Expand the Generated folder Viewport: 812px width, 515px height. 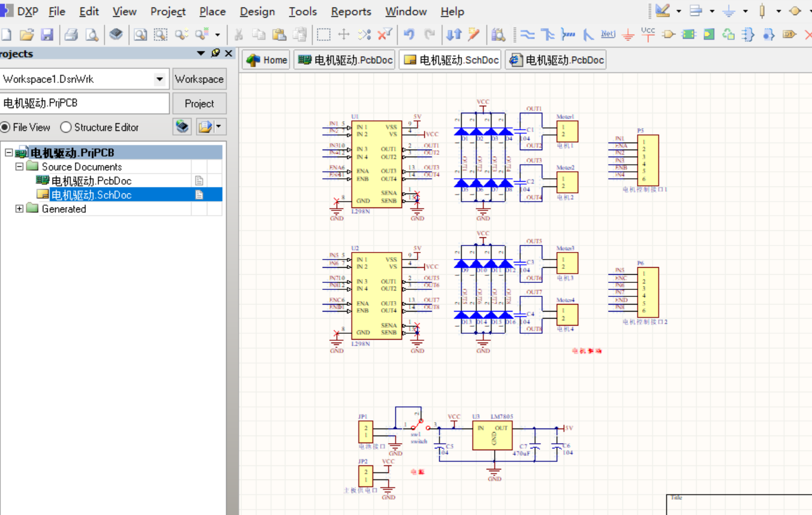(19, 209)
